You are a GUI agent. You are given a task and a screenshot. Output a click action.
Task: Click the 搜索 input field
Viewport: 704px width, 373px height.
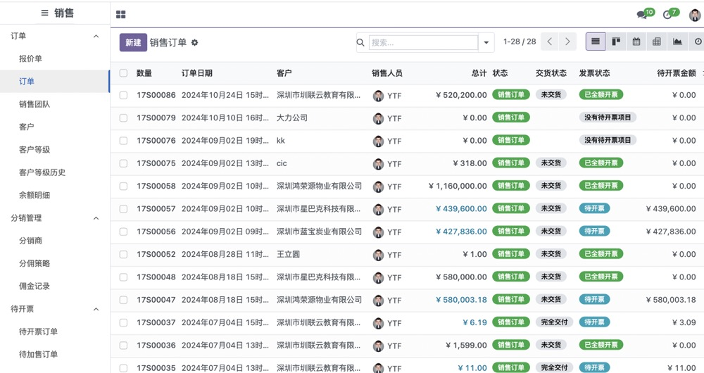[423, 43]
